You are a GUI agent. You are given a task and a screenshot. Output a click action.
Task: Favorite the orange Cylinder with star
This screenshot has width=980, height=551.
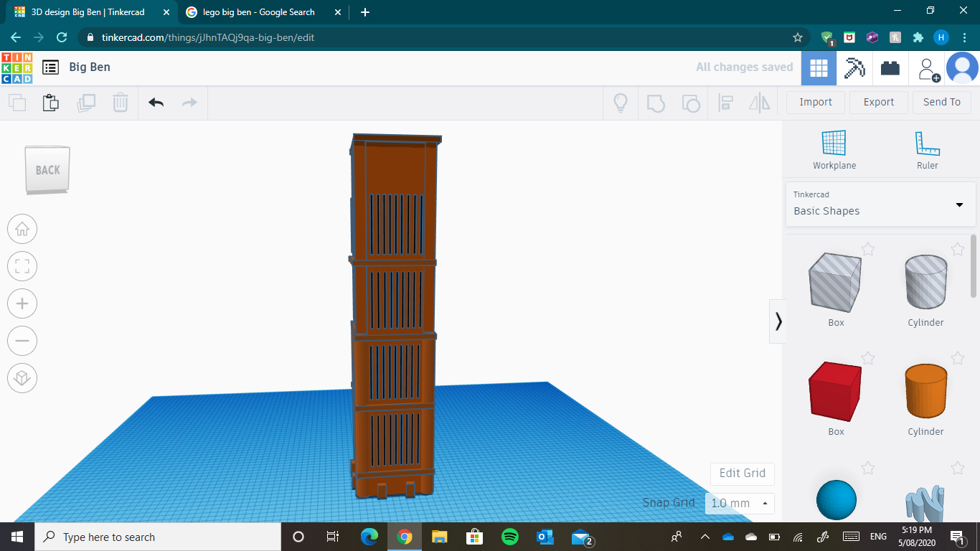pos(958,359)
